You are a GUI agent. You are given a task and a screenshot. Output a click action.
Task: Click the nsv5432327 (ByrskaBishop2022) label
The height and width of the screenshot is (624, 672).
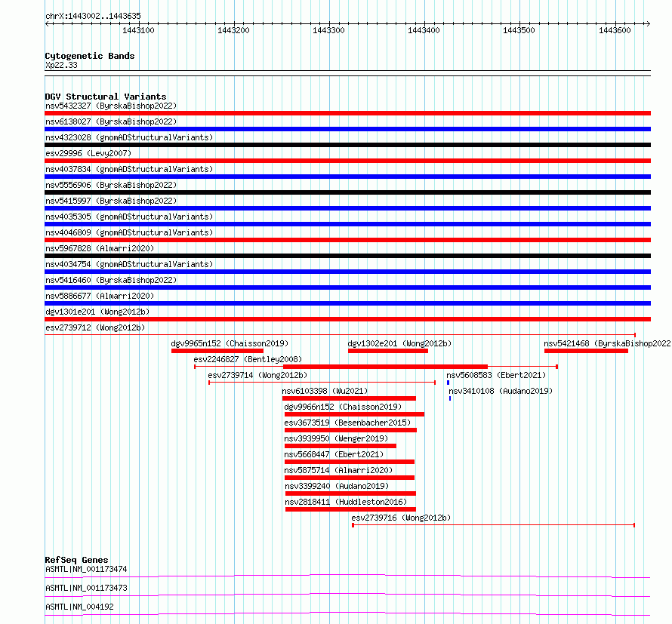(111, 106)
